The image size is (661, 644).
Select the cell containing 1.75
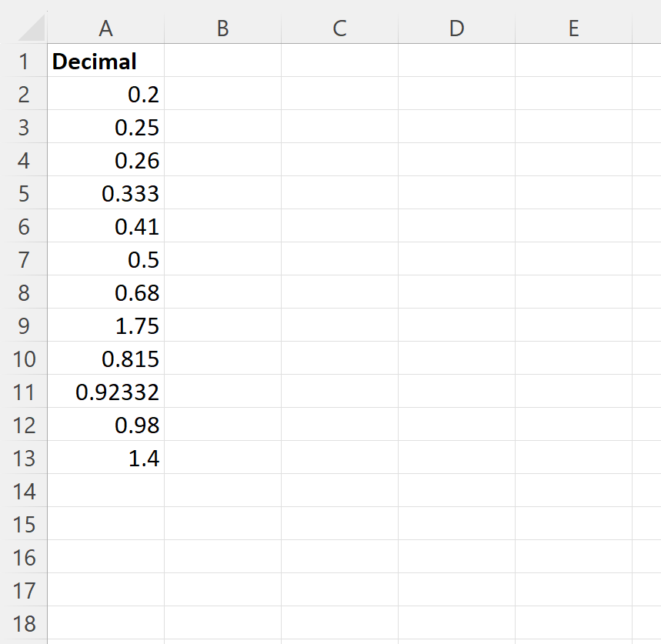click(x=105, y=325)
